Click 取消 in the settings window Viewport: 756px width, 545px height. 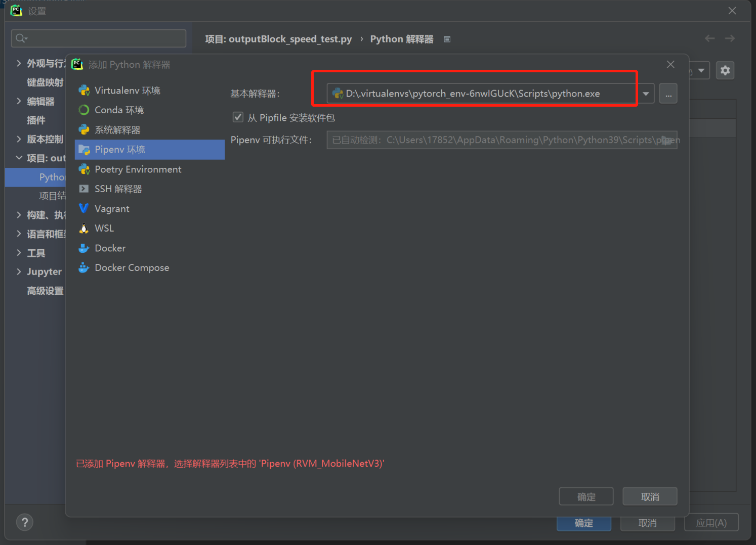click(x=647, y=523)
